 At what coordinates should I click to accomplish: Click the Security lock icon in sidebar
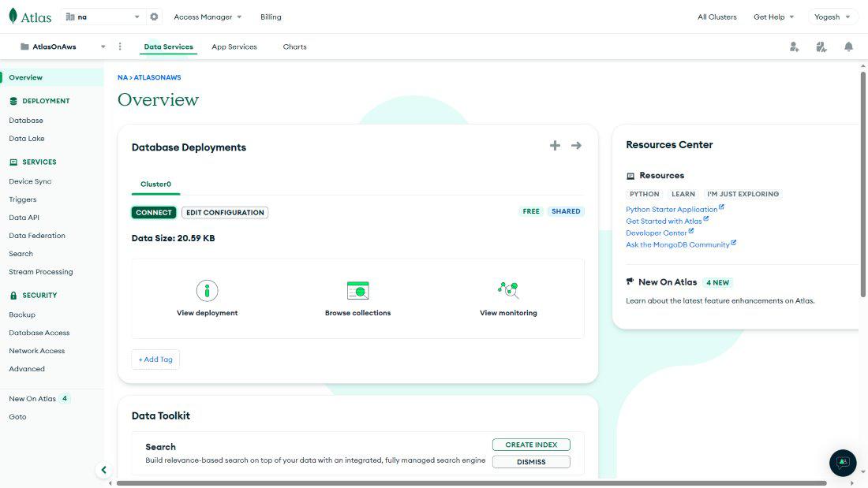point(13,296)
